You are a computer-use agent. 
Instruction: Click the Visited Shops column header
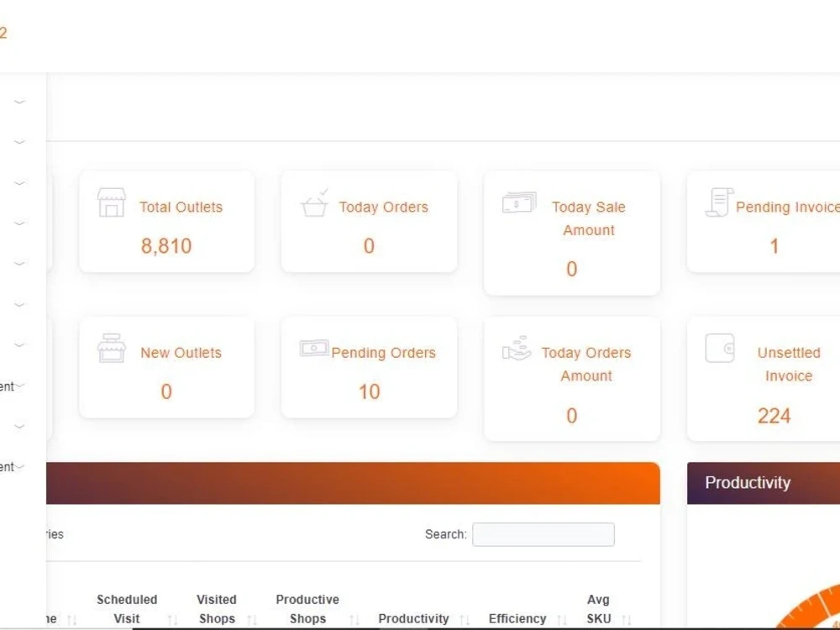pyautogui.click(x=217, y=609)
